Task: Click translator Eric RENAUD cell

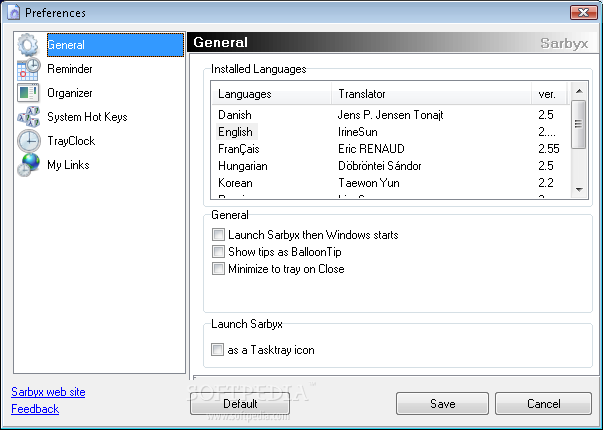Action: pos(371,149)
